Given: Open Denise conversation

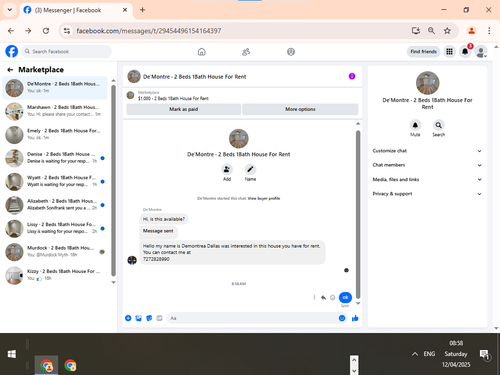Looking at the screenshot, I should pyautogui.click(x=55, y=158).
